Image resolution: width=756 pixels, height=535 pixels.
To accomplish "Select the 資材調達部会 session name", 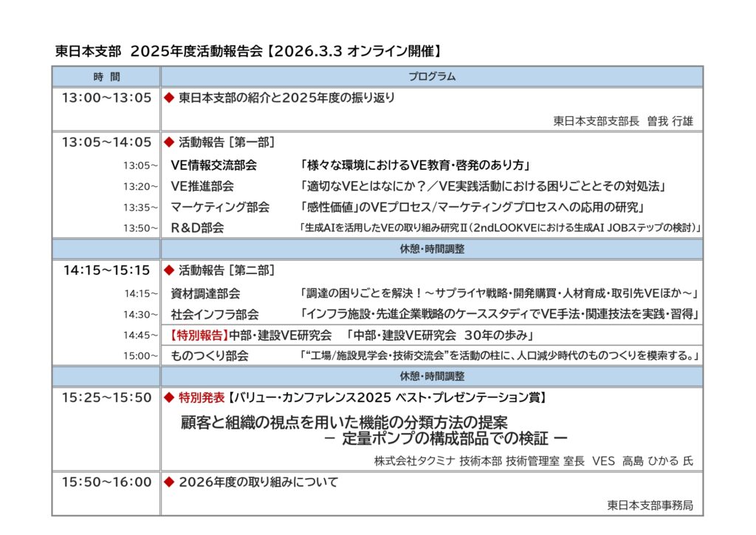I will [x=205, y=293].
